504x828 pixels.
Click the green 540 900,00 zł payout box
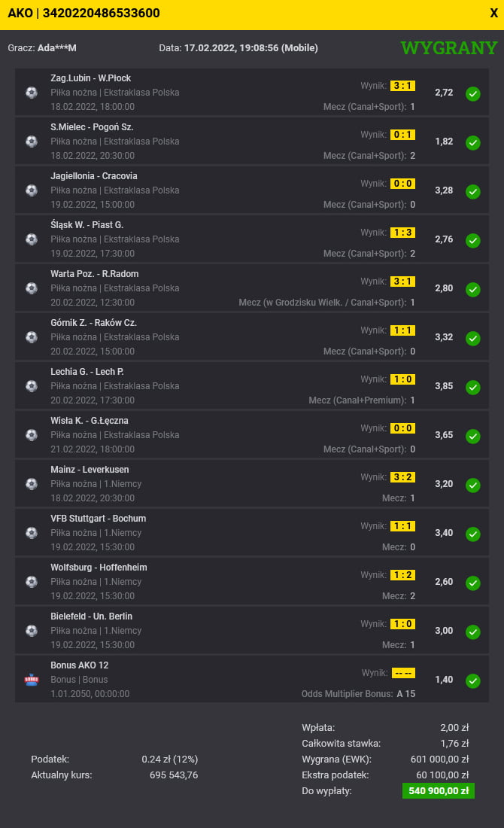click(x=439, y=791)
